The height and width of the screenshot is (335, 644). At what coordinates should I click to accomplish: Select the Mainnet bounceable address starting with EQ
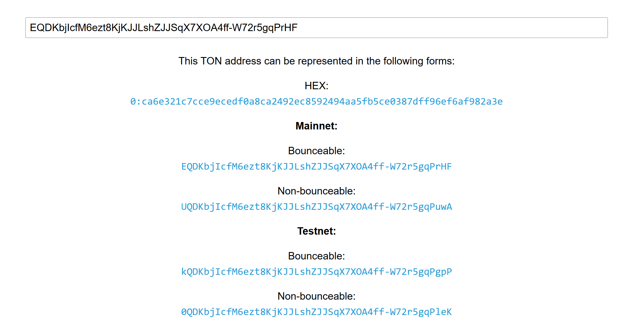(x=316, y=166)
